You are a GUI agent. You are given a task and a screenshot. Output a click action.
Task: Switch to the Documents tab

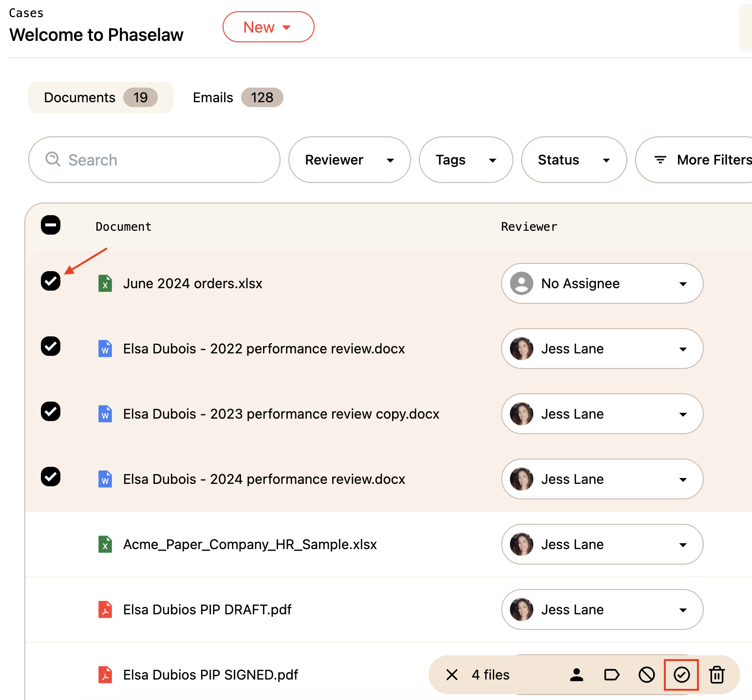(x=101, y=97)
